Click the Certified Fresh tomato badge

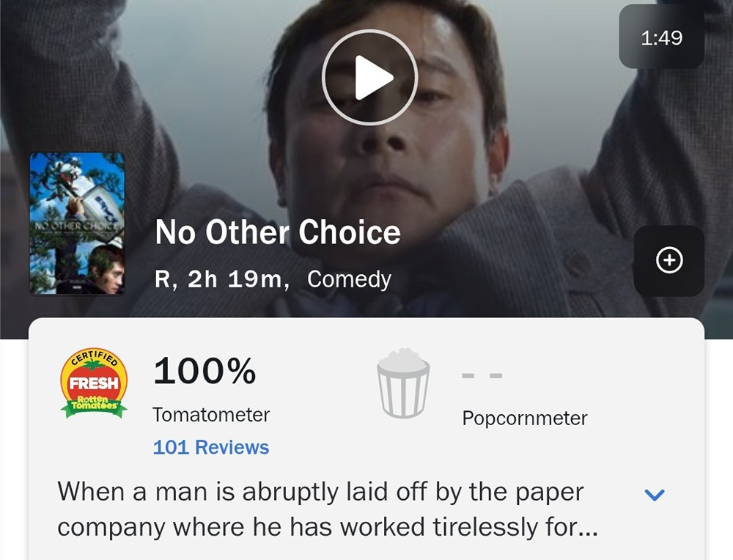[x=93, y=383]
